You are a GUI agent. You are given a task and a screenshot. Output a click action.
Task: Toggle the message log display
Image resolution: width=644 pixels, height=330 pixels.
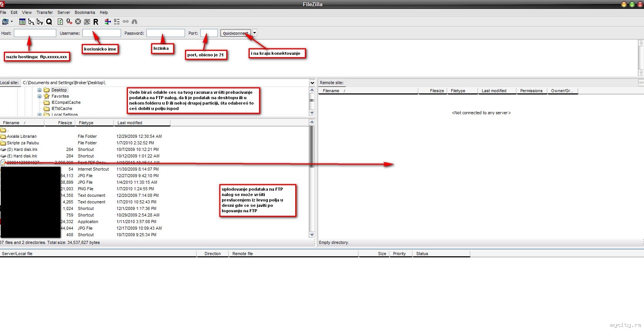pos(22,22)
